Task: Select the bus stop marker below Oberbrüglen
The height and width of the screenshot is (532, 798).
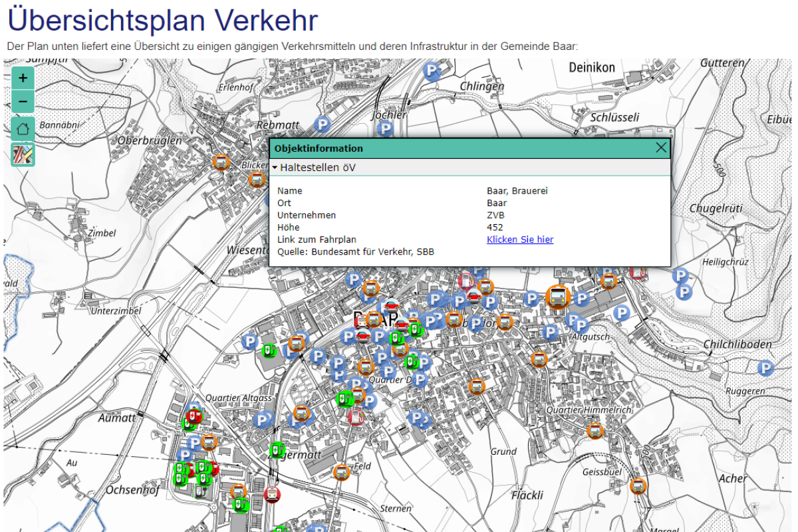Action: pos(221,162)
